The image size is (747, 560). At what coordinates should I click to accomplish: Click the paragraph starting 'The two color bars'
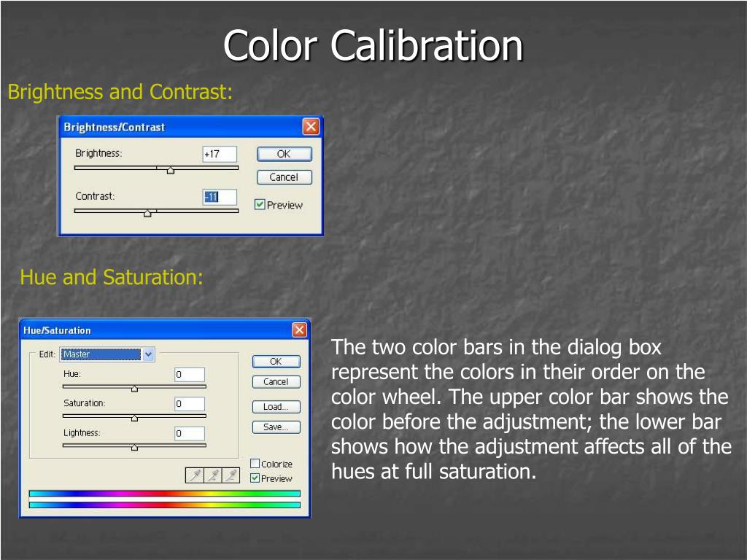coord(531,410)
